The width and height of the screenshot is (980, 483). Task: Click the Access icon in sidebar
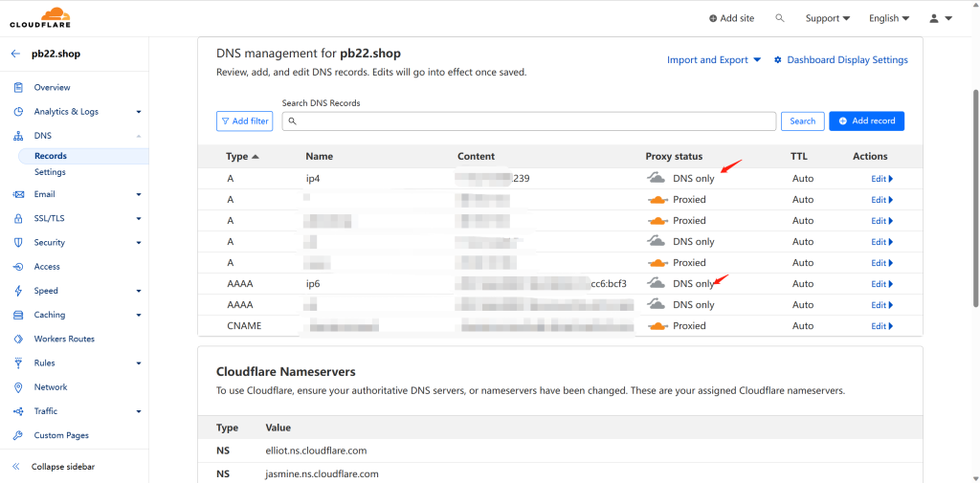click(x=19, y=267)
